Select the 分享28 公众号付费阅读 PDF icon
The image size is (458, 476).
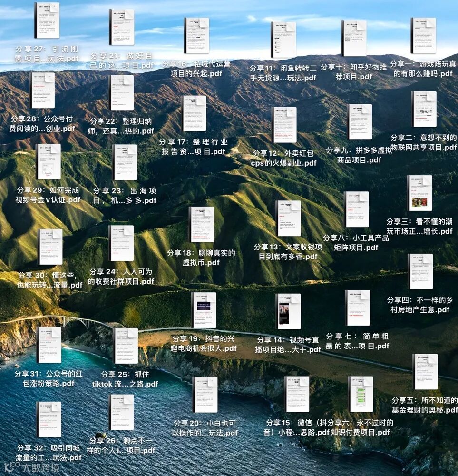[x=43, y=90]
